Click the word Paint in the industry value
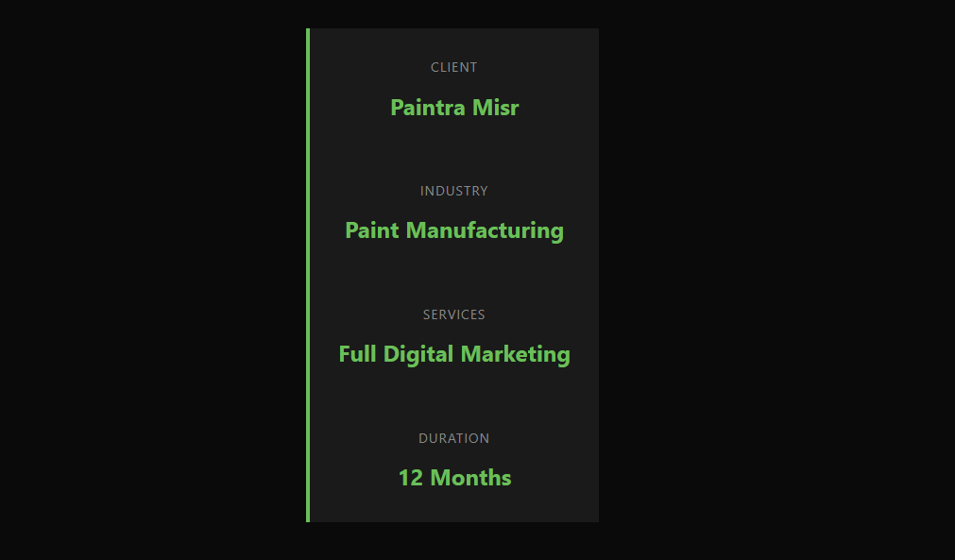 click(x=372, y=230)
